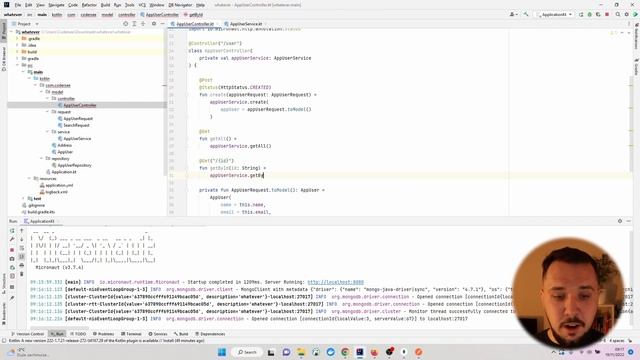
Task: Stop the application with the red toolbar square
Action: click(x=607, y=14)
